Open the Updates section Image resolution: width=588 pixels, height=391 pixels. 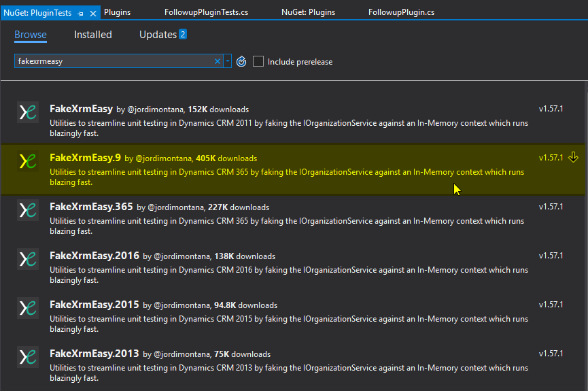pos(158,35)
